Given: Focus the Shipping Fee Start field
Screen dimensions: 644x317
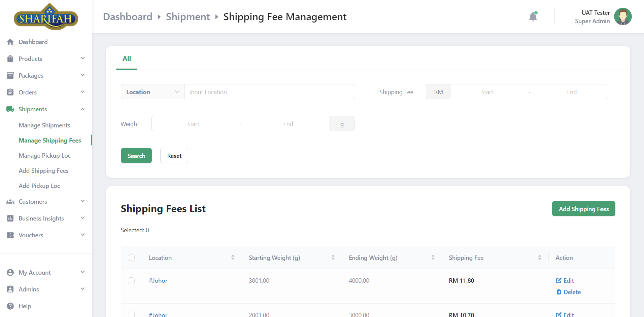Looking at the screenshot, I should [487, 92].
